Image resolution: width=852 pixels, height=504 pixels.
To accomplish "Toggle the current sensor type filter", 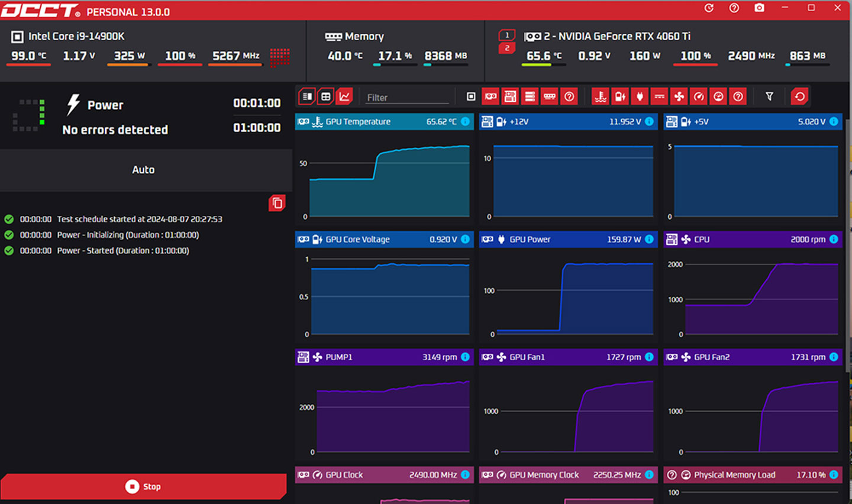I will 659,96.
